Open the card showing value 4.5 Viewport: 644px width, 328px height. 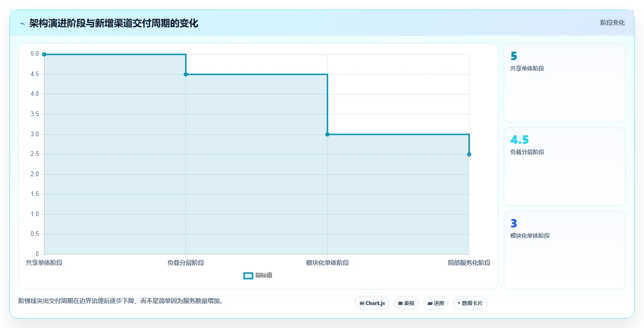[x=564, y=166]
